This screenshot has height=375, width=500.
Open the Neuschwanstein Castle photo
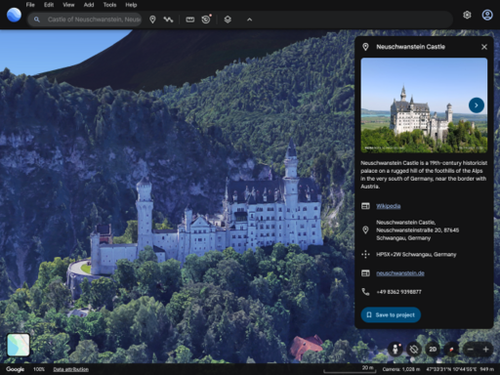click(x=424, y=105)
